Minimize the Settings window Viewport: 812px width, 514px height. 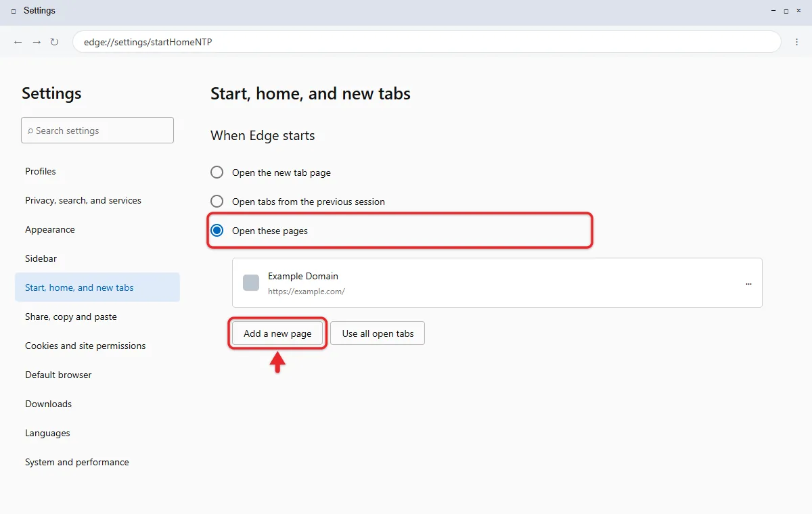coord(773,11)
